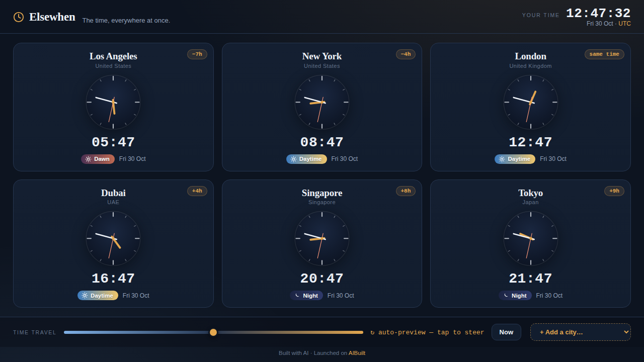Viewport: 644px width, 362px height.
Task: Click the Singapore analog clock face
Action: (322, 238)
